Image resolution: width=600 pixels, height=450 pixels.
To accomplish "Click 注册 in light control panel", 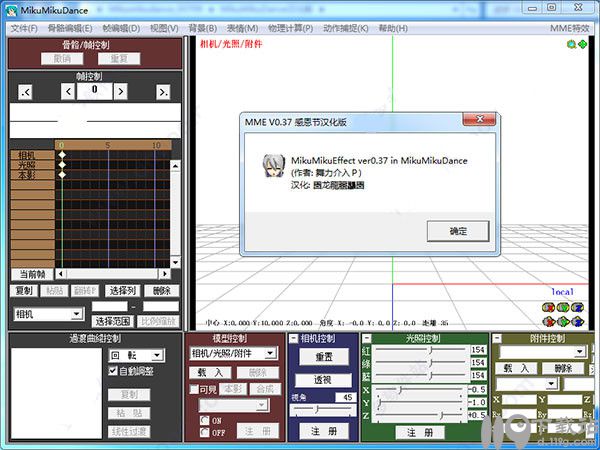I will [420, 432].
